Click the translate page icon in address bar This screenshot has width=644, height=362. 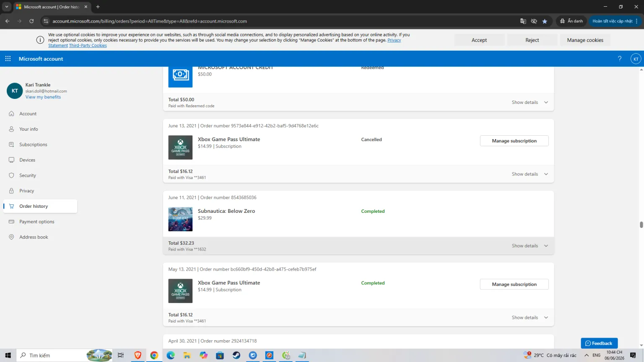click(523, 21)
